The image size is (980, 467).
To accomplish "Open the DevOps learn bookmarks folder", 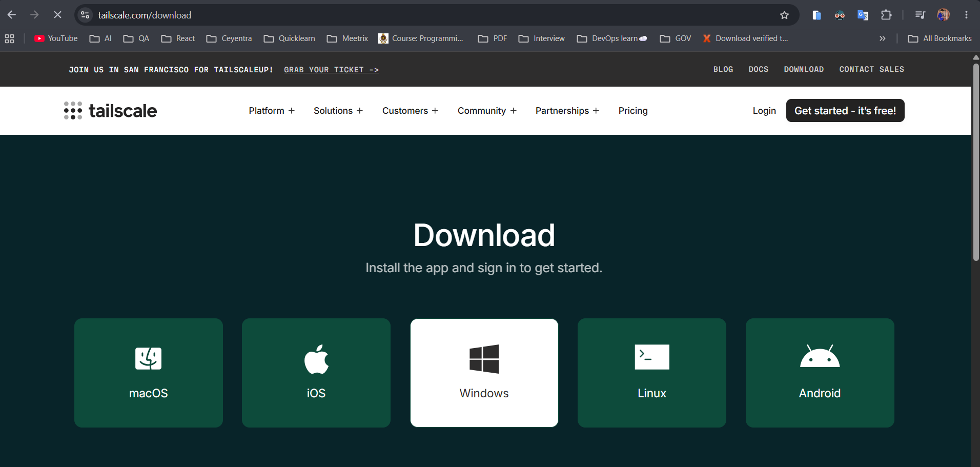I will [x=612, y=38].
